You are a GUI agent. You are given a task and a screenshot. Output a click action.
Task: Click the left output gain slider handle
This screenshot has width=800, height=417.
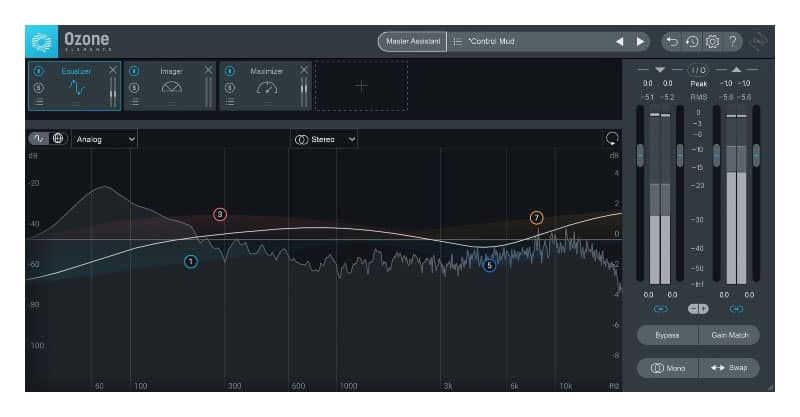pyautogui.click(x=716, y=155)
